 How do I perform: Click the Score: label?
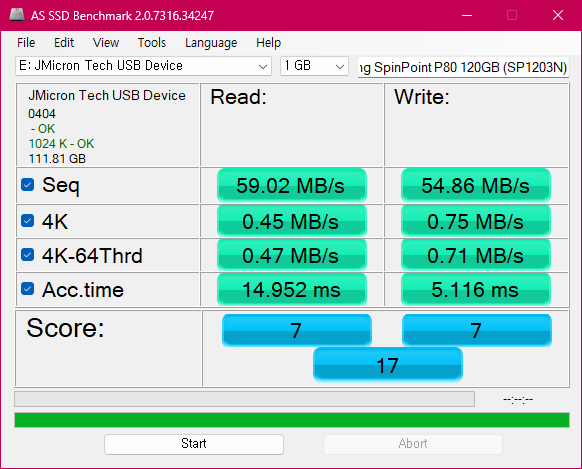(65, 328)
